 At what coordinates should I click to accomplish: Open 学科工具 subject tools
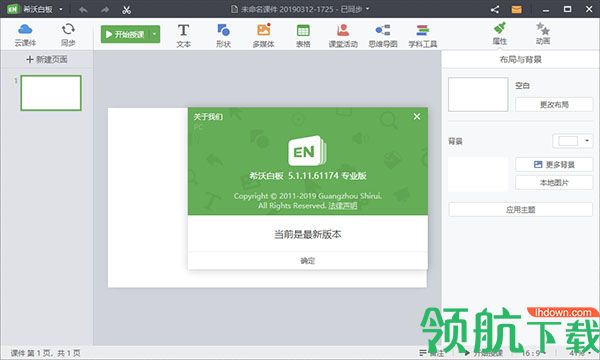pyautogui.click(x=422, y=36)
